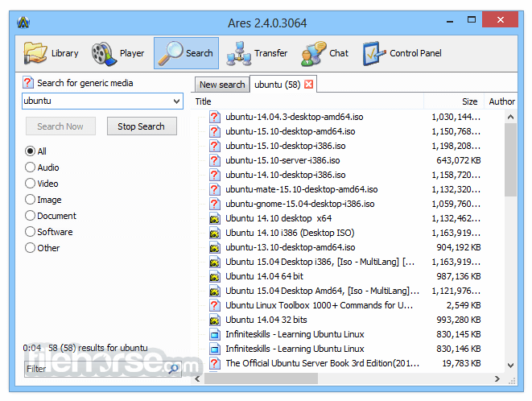Click icon of ubuntu-15.10-desktop-amd64.iso
532x401 pixels.
(x=214, y=131)
